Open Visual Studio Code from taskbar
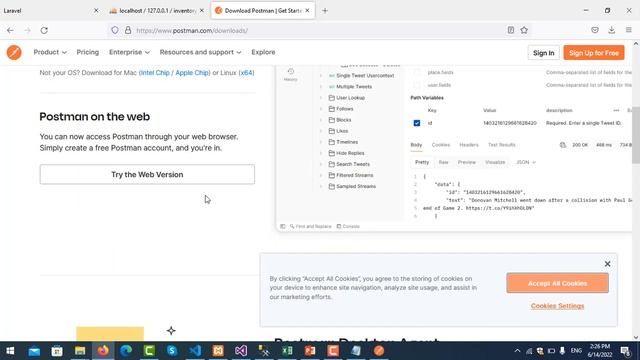This screenshot has width=640, height=360. tap(195, 351)
